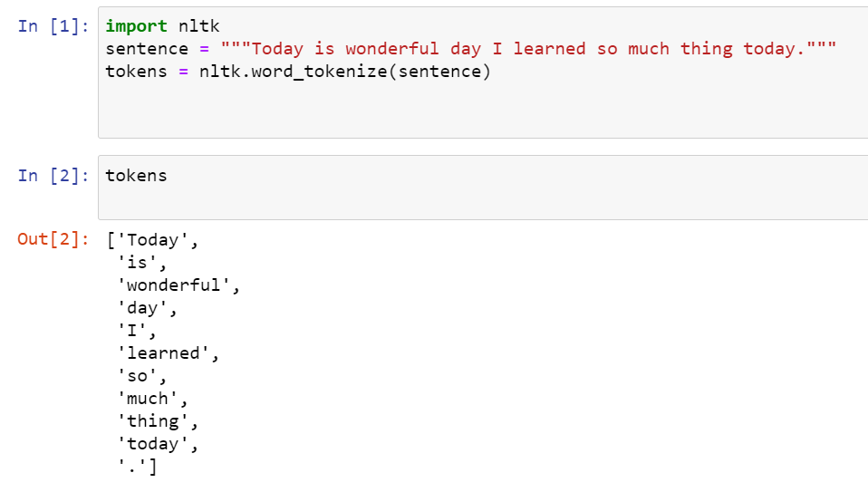Click the 'I' token in output
This screenshot has width=868, height=492.
pos(131,331)
